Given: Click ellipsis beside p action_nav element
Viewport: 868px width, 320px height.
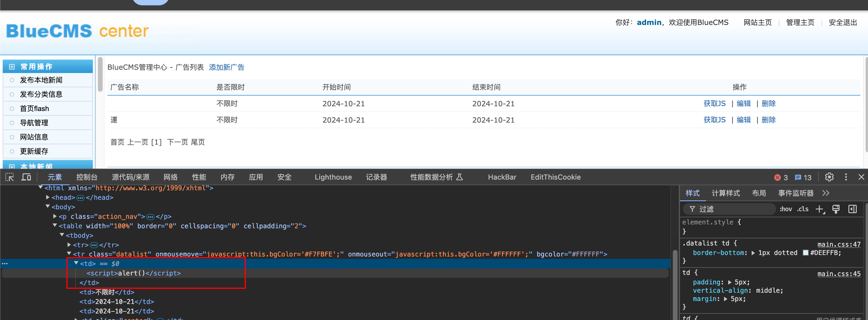Looking at the screenshot, I should click(x=150, y=216).
